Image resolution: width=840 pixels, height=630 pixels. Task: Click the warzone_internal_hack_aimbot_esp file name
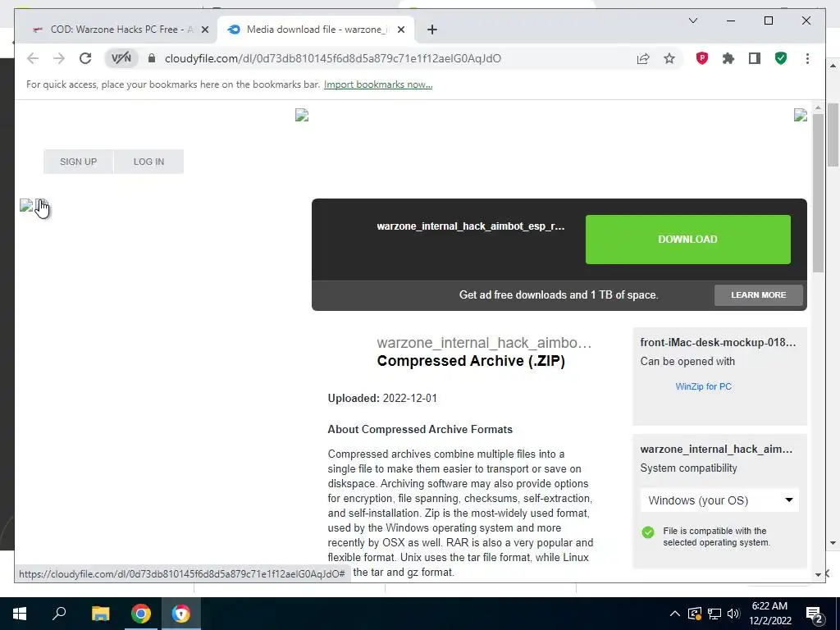[470, 226]
